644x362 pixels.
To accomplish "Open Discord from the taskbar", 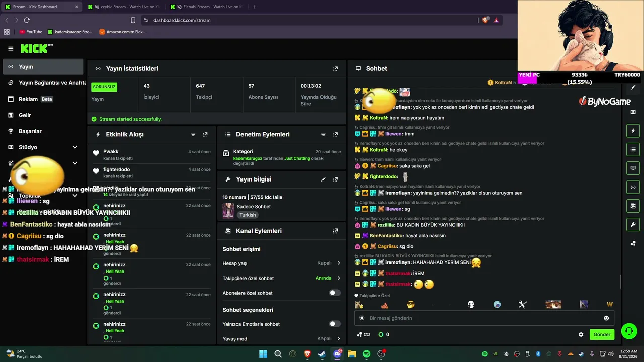I will pyautogui.click(x=337, y=354).
